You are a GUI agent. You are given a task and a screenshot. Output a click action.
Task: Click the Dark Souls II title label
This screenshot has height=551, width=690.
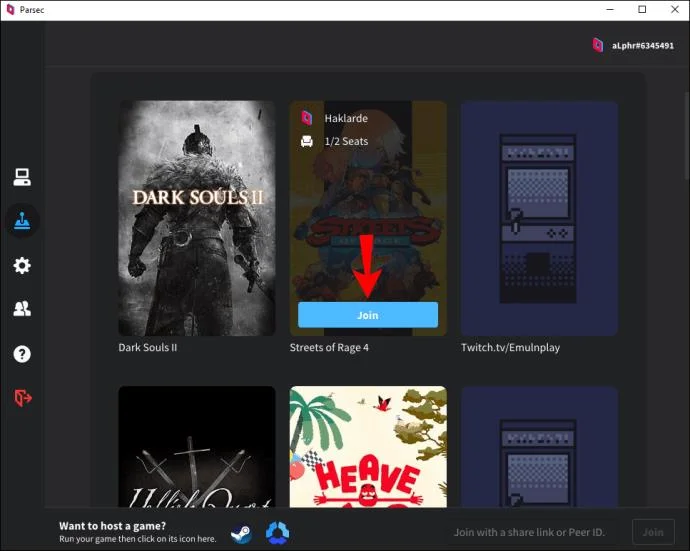coord(148,347)
